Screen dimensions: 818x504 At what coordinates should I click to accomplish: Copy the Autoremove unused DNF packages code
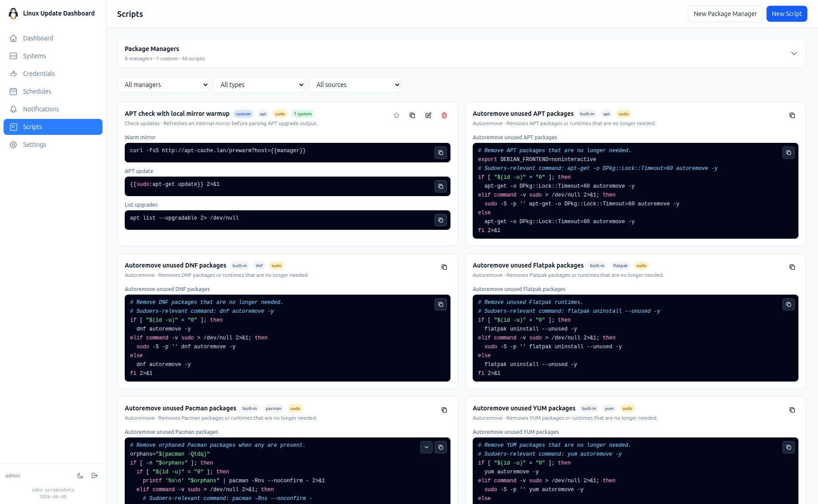[441, 304]
